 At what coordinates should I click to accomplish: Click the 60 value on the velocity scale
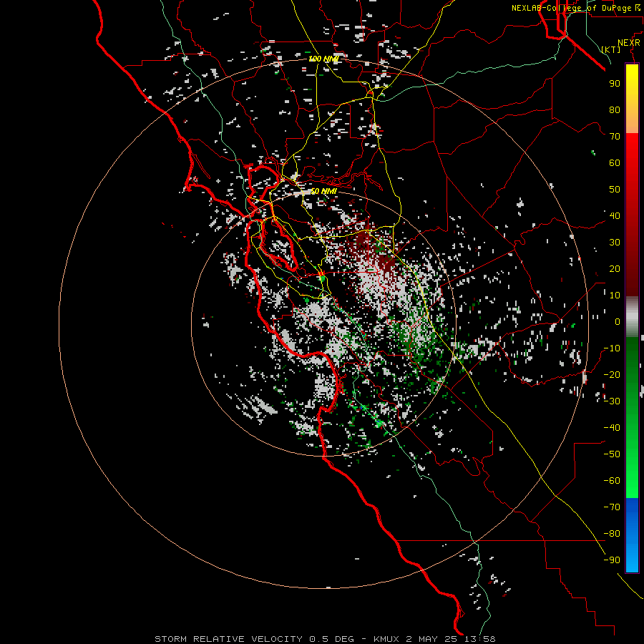point(615,163)
